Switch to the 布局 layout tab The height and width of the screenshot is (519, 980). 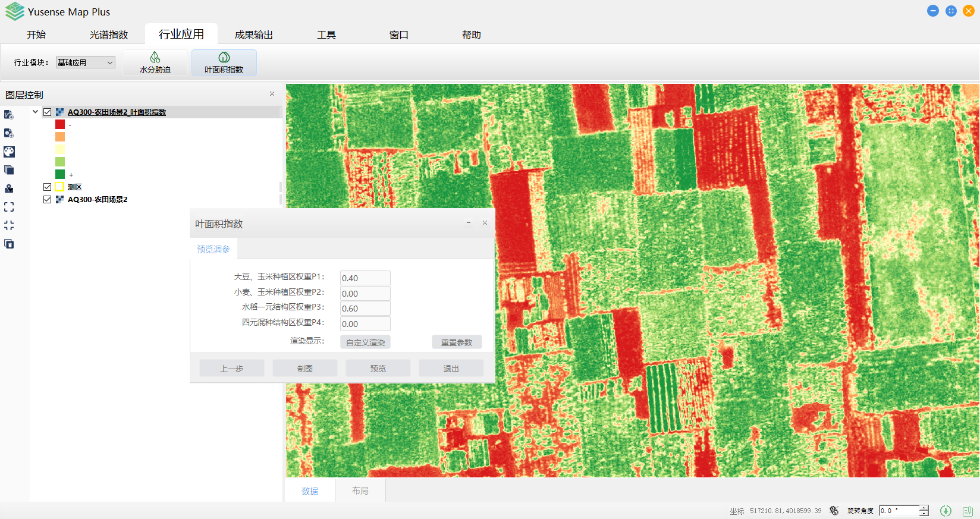(360, 490)
